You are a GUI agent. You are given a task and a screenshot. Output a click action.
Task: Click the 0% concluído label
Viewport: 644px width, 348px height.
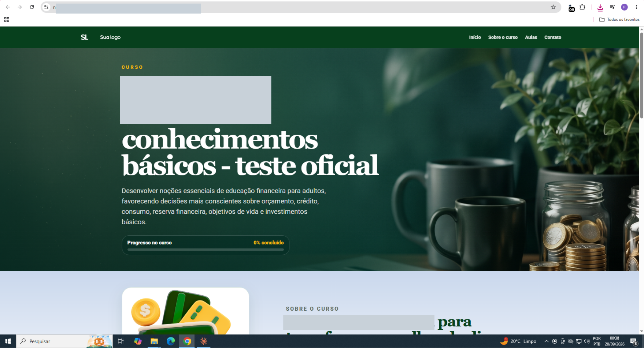click(x=269, y=243)
